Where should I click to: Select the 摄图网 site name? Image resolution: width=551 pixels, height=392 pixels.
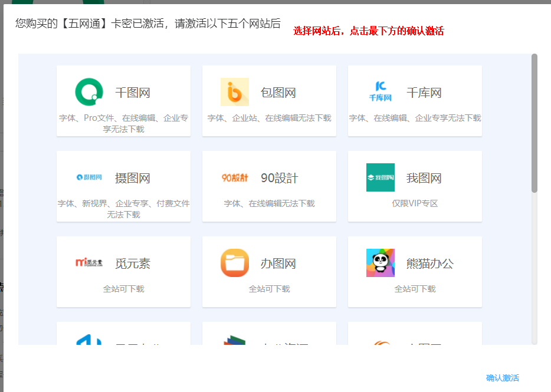[x=133, y=178]
